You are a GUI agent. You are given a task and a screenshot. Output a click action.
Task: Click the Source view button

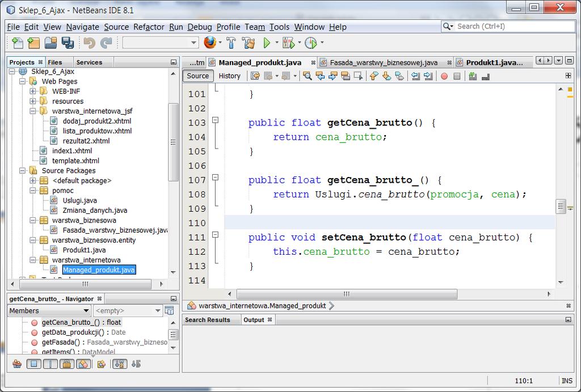(198, 76)
